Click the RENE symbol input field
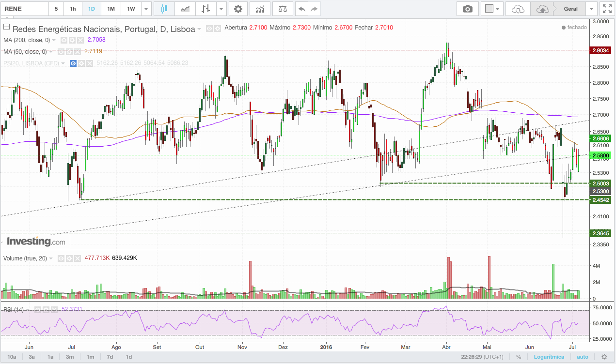The image size is (616, 364). [24, 9]
